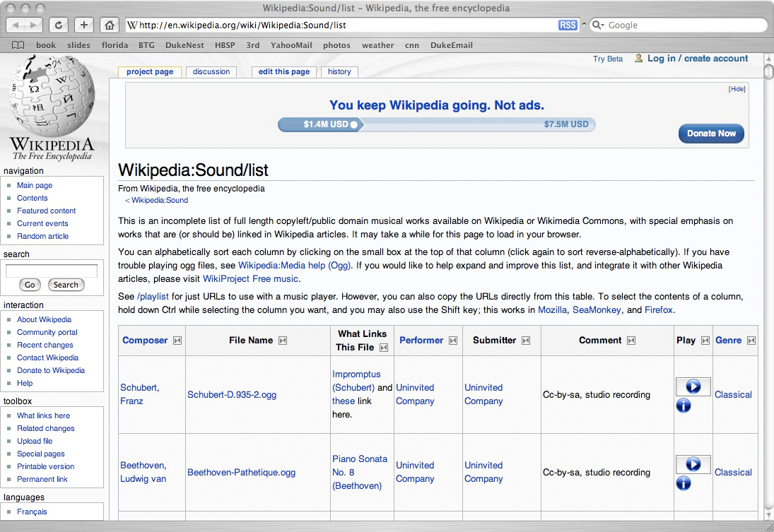Open the Schubert, Franz composer link
This screenshot has width=774, height=532.
pyautogui.click(x=140, y=394)
